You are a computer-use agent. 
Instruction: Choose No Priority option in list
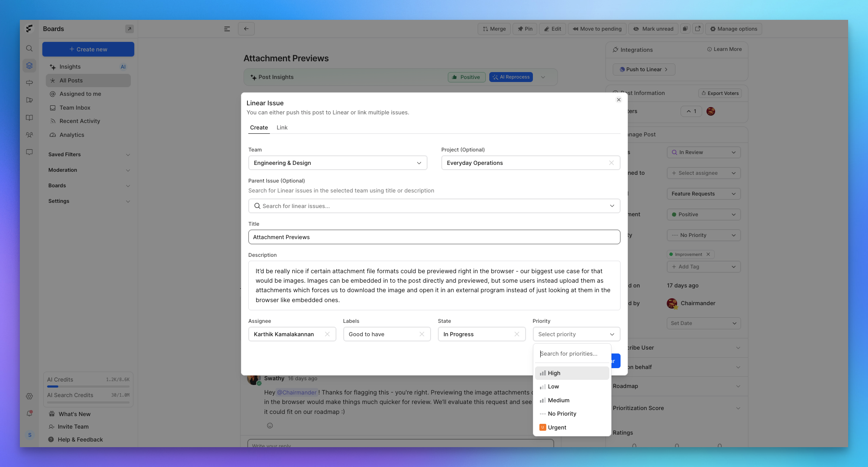coord(572,413)
